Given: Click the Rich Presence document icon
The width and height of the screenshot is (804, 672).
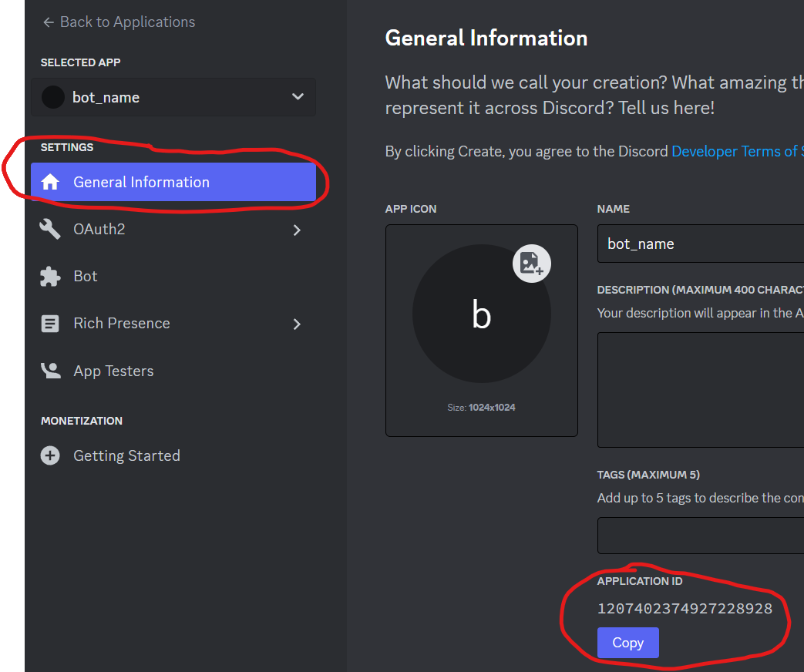Looking at the screenshot, I should pos(50,324).
